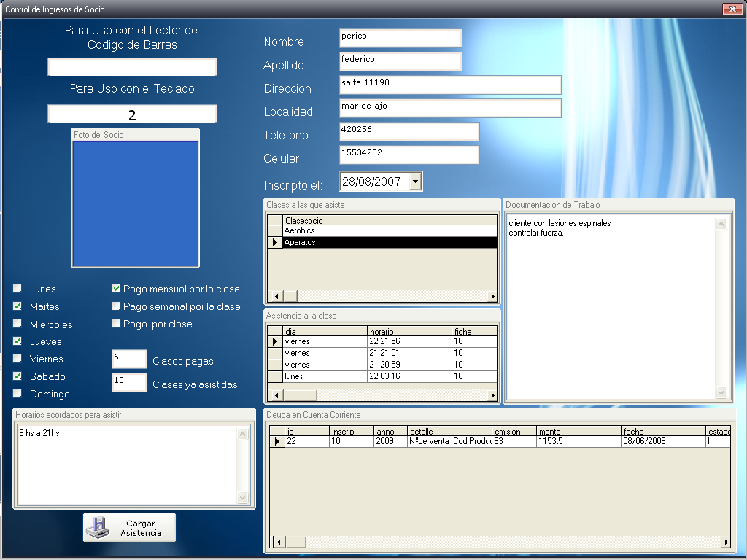Click the Nombre text field
Screen dimensions: 747x560
400,38
